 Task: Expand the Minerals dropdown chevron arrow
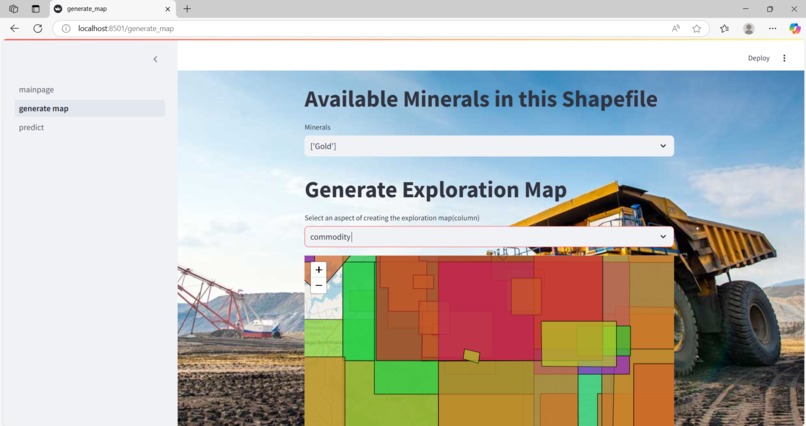[663, 146]
